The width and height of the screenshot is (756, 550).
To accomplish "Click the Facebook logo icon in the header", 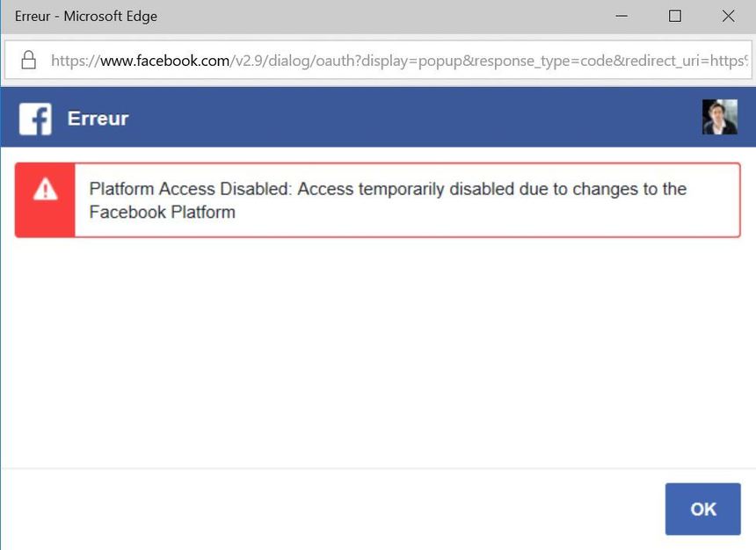I will (x=34, y=118).
